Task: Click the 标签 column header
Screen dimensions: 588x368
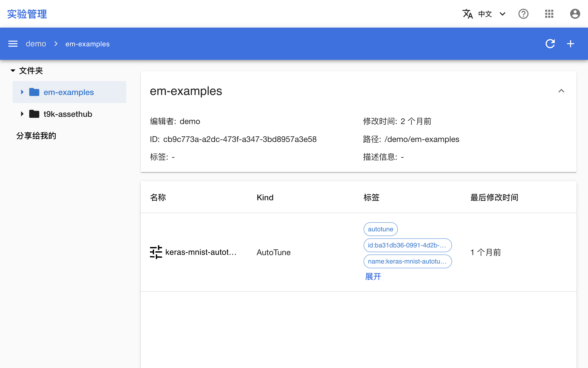Action: tap(371, 197)
